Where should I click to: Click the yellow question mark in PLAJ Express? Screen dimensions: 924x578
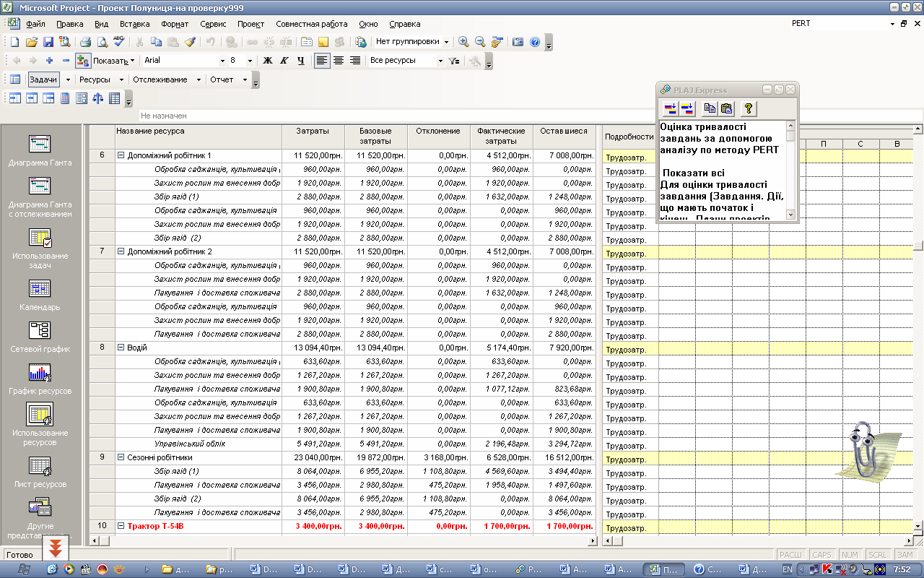coord(749,108)
